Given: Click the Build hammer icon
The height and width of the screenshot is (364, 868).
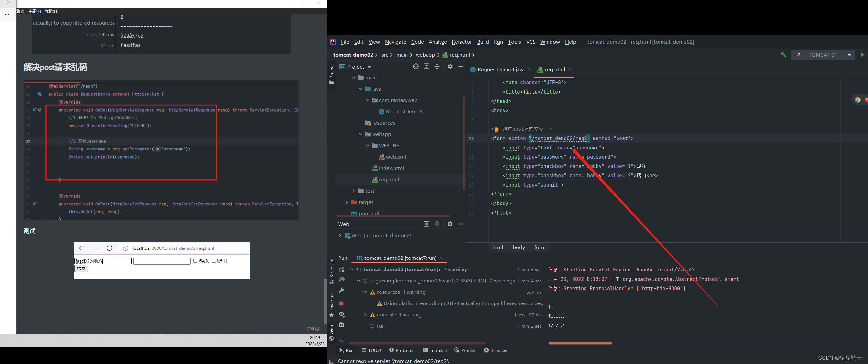Looking at the screenshot, I should (x=783, y=55).
